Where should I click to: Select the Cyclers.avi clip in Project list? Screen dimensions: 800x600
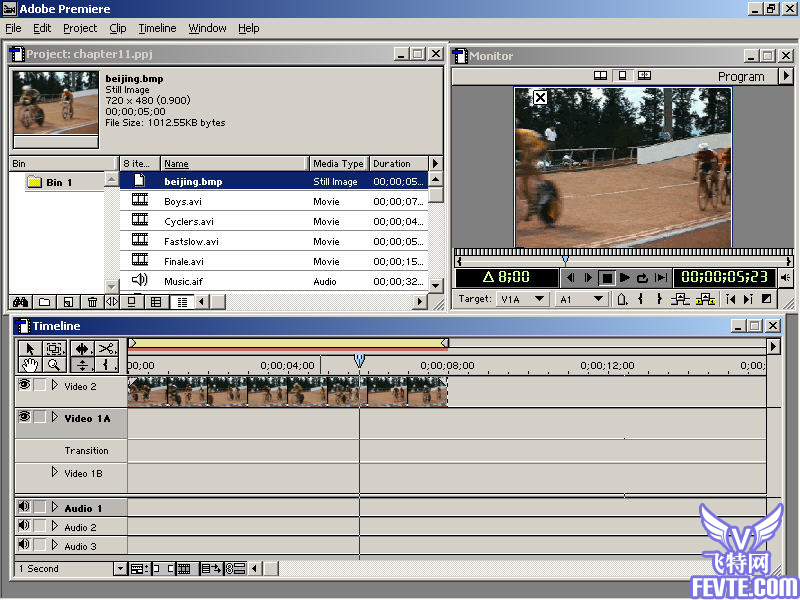tap(273, 221)
